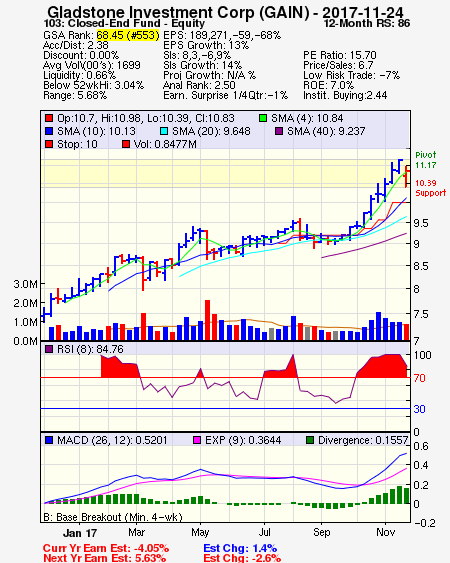Click the 'Jul' date axis label
The image size is (450, 563).
coord(265,532)
